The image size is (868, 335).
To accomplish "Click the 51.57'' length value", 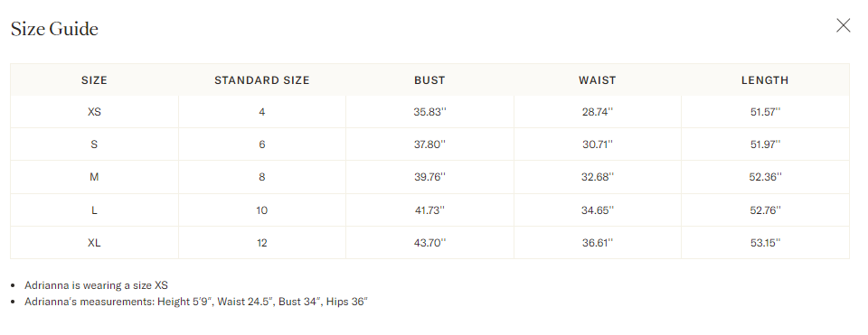I will tap(765, 112).
